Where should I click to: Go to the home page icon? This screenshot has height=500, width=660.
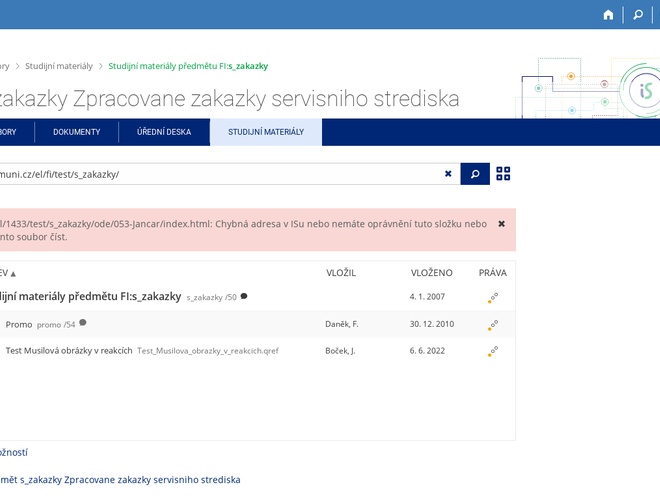click(x=608, y=15)
